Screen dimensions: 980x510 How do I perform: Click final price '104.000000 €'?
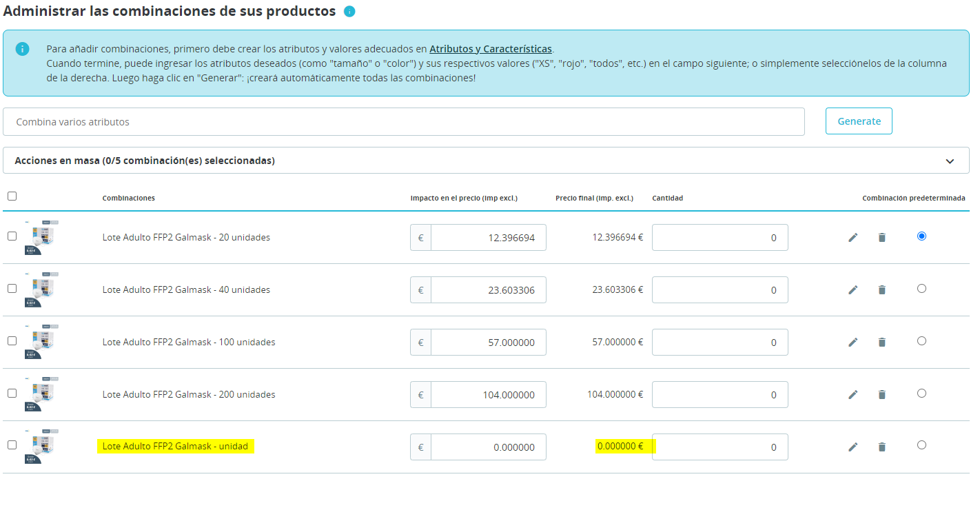coord(615,394)
